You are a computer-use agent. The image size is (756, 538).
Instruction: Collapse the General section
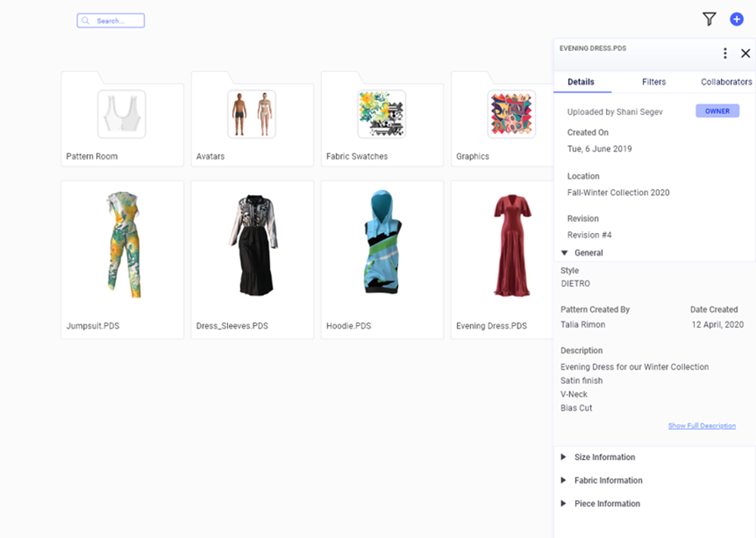[564, 252]
